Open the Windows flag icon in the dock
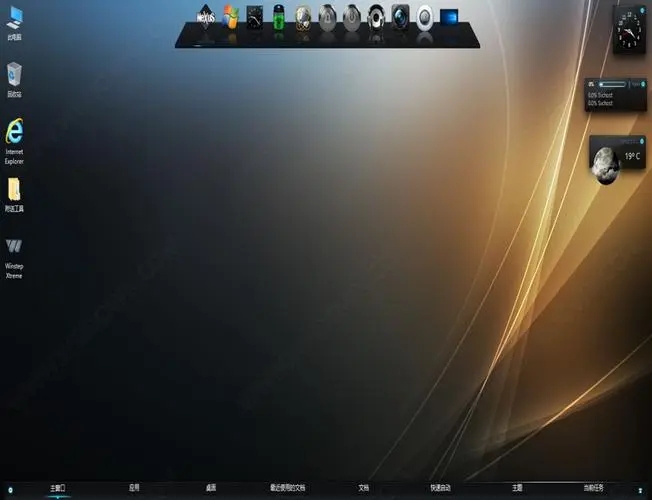 pos(231,17)
